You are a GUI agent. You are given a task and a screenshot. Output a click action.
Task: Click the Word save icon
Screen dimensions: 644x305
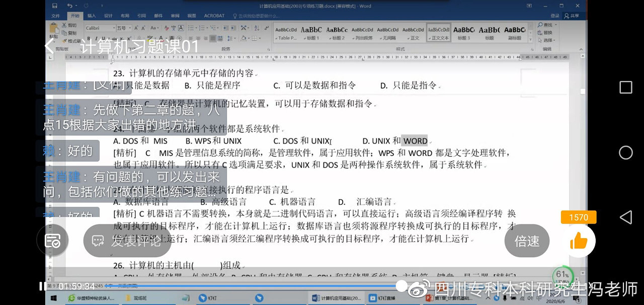(x=55, y=6)
